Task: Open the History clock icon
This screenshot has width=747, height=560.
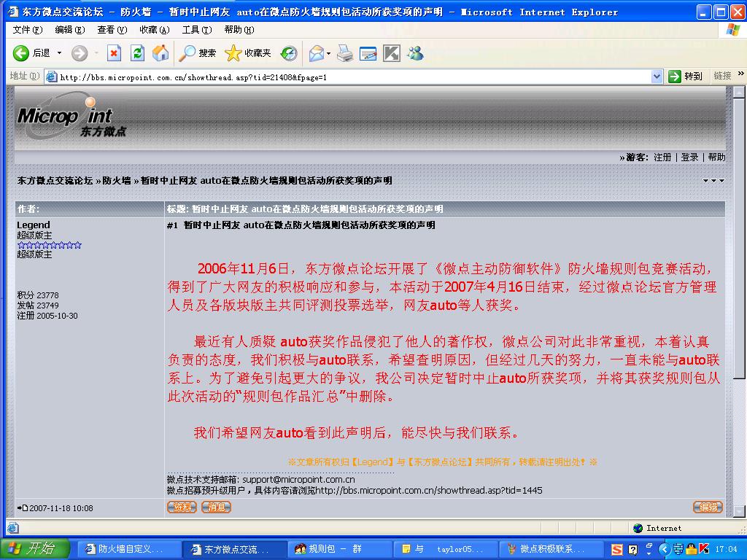Action: click(x=289, y=52)
